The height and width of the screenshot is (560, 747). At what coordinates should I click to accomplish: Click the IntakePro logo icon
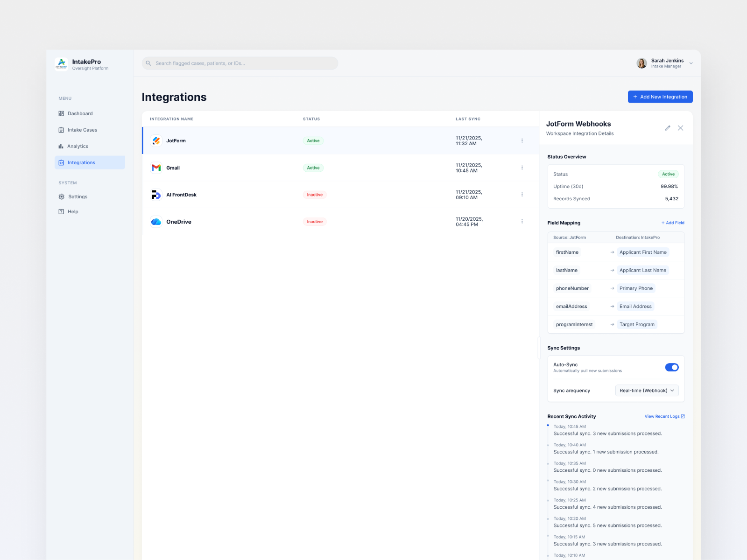(61, 64)
